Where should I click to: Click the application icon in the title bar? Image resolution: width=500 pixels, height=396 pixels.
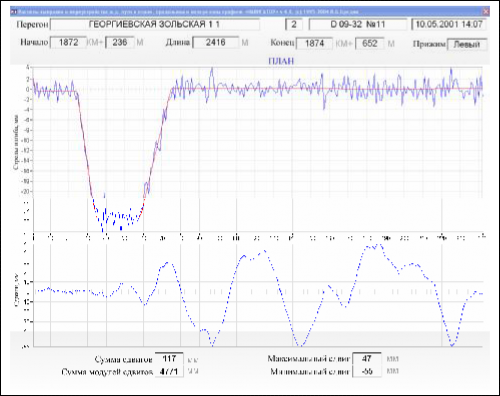tap(13, 12)
